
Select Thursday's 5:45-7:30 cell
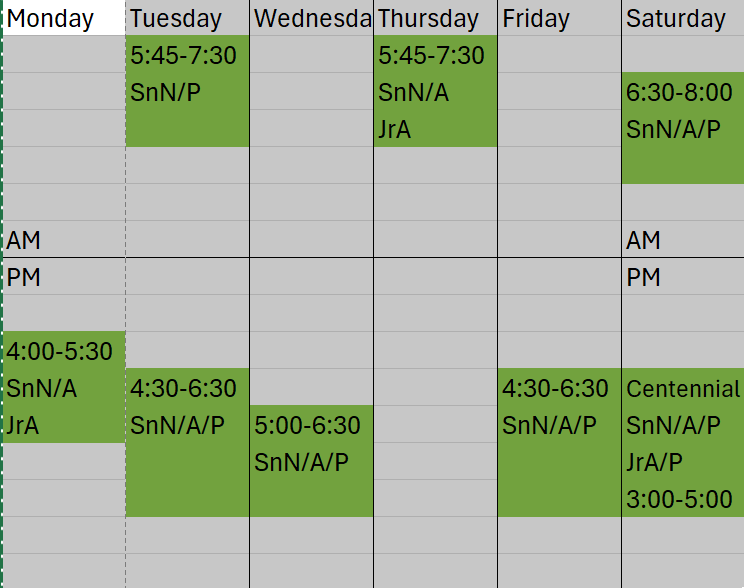435,55
